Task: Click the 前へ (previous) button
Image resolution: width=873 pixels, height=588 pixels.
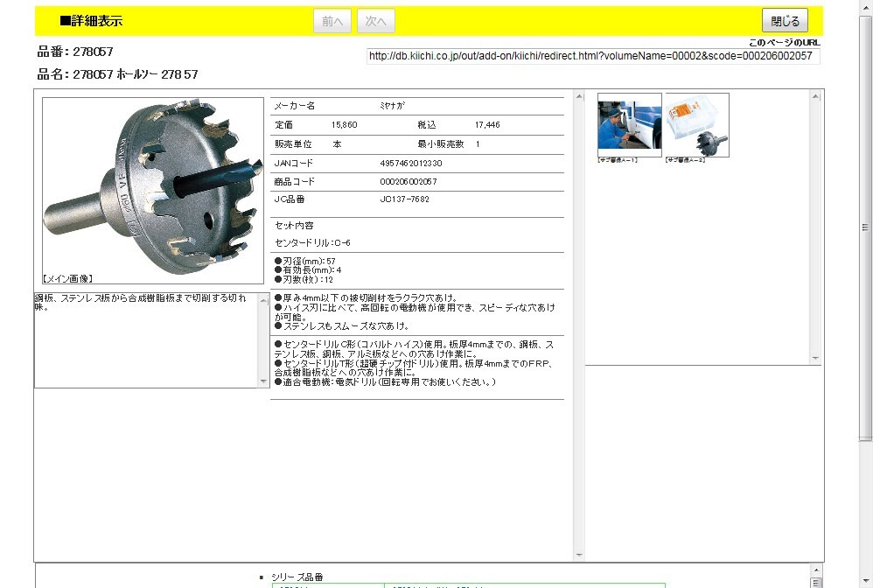Action: 332,21
